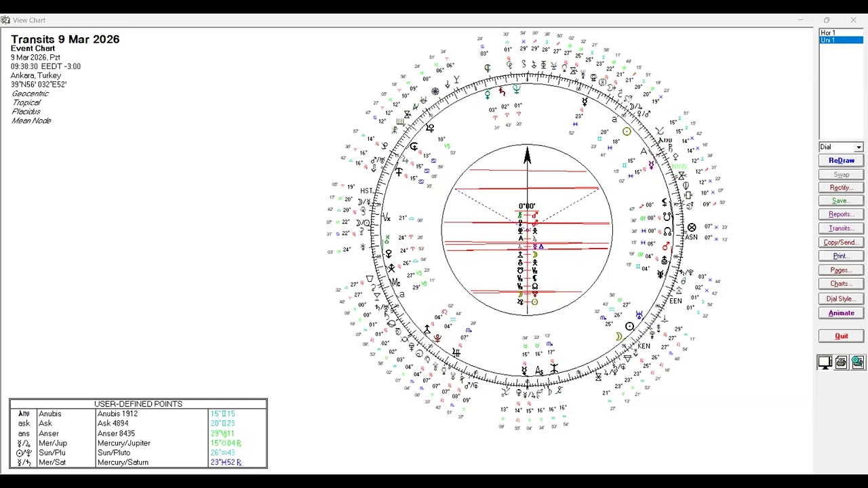868x488 pixels.
Task: Select the screen monitor output icon
Action: (x=825, y=363)
